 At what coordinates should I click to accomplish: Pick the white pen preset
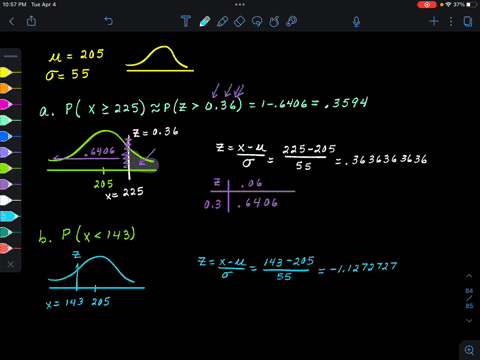(10, 200)
